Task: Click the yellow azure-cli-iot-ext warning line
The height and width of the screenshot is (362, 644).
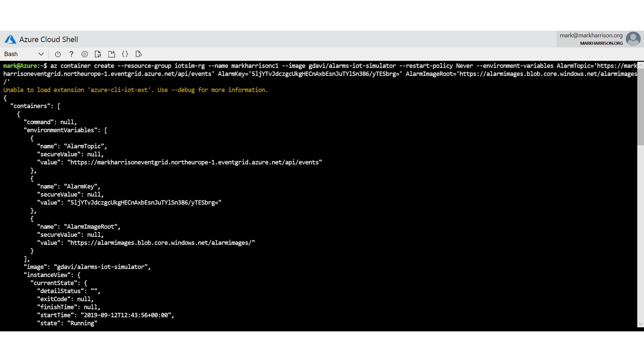Action: pos(135,90)
